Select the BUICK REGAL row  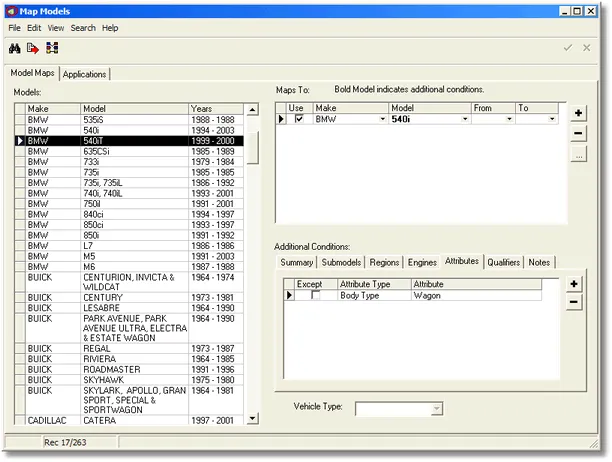pos(129,349)
